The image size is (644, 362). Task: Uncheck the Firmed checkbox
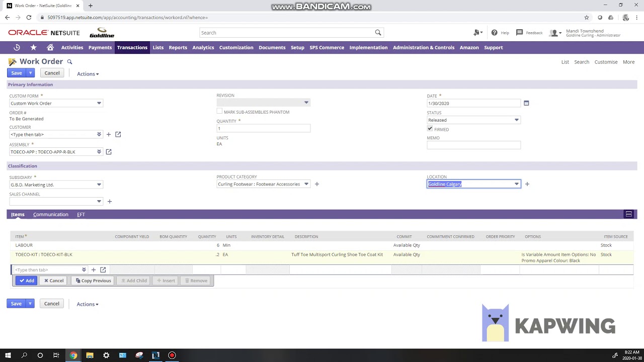(430, 129)
